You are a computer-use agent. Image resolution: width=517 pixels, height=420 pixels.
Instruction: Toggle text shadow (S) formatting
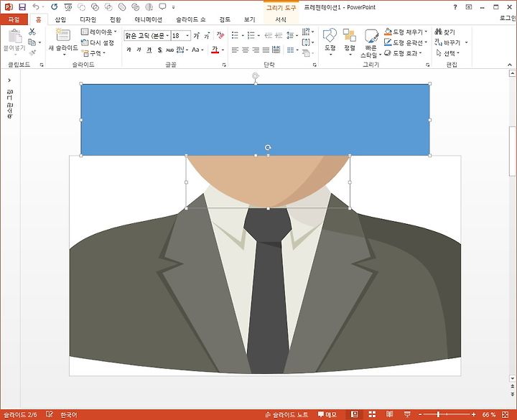(159, 50)
